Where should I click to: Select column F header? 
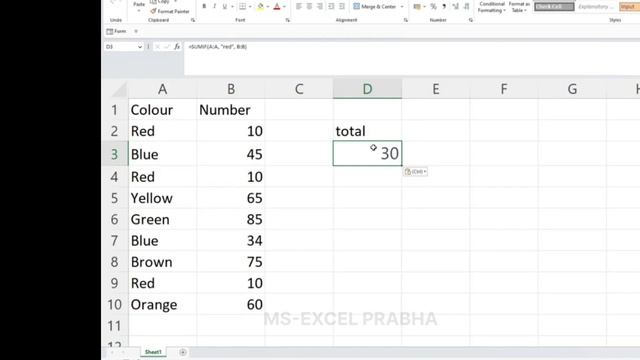point(504,89)
